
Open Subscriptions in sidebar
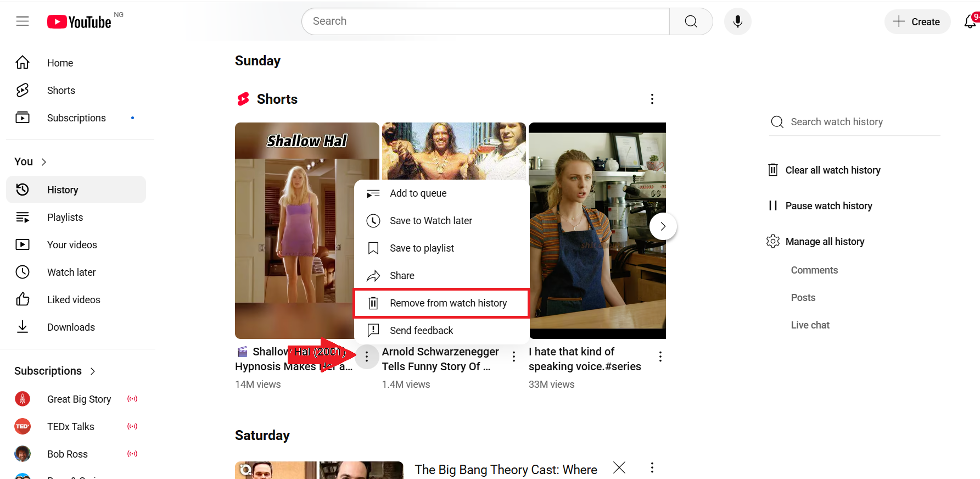(x=76, y=118)
